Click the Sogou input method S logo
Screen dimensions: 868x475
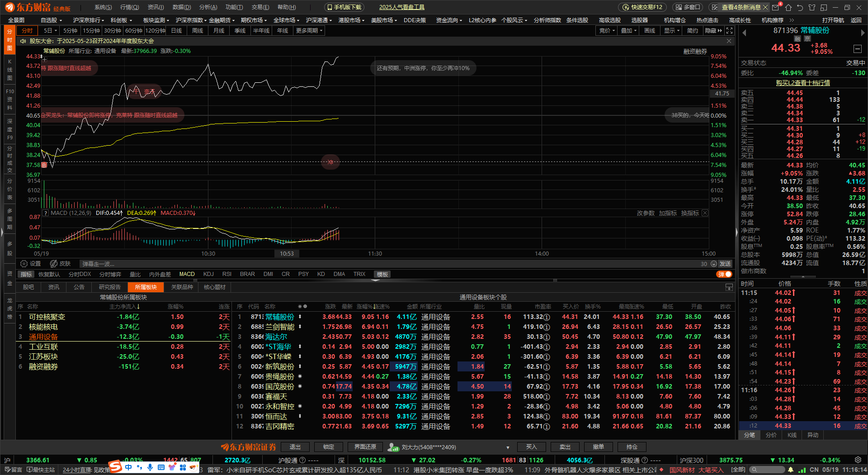click(x=115, y=466)
